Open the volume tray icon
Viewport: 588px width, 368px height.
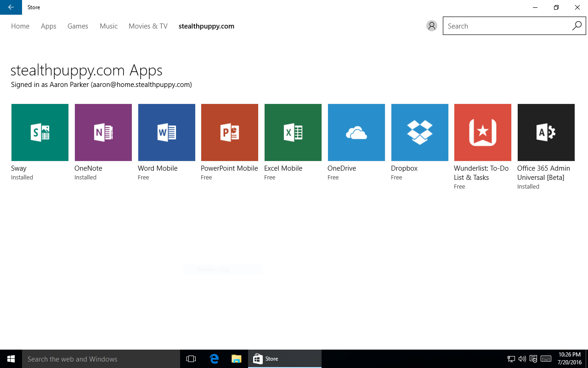click(522, 359)
